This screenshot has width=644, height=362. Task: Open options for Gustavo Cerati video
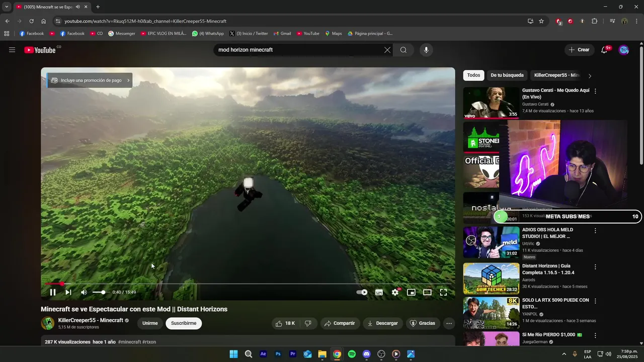point(595,91)
